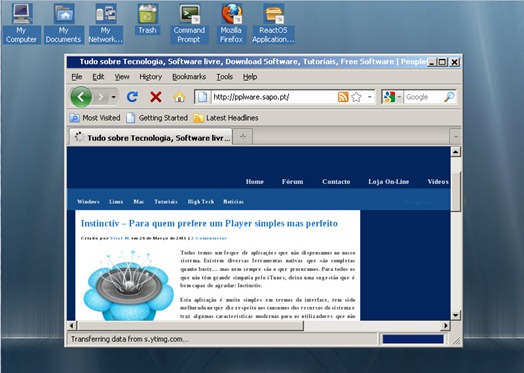Click the status text Transferring data from s.ytimg.com
This screenshot has height=373, width=524.
point(130,339)
